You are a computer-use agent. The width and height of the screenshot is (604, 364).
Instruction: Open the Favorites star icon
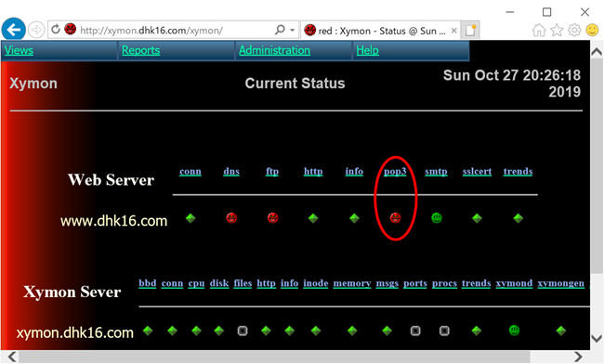[x=557, y=30]
